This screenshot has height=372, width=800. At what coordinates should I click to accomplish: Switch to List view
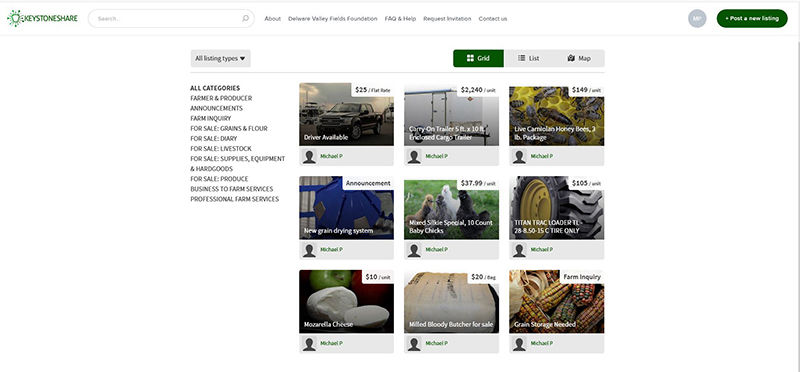(529, 58)
